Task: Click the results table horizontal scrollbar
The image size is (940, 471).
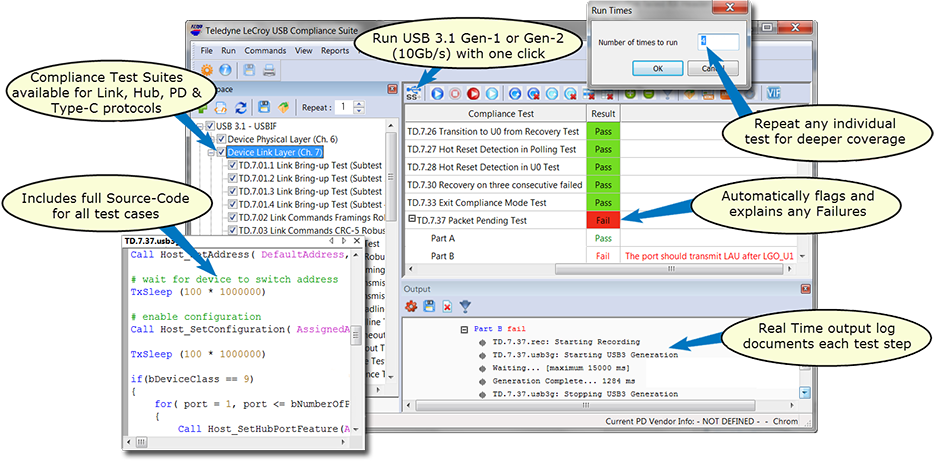Action: (671, 269)
